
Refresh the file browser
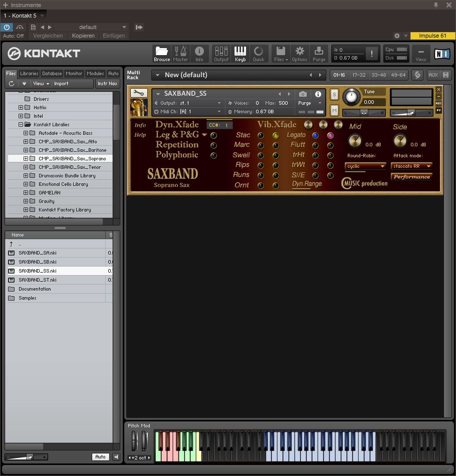(12, 84)
